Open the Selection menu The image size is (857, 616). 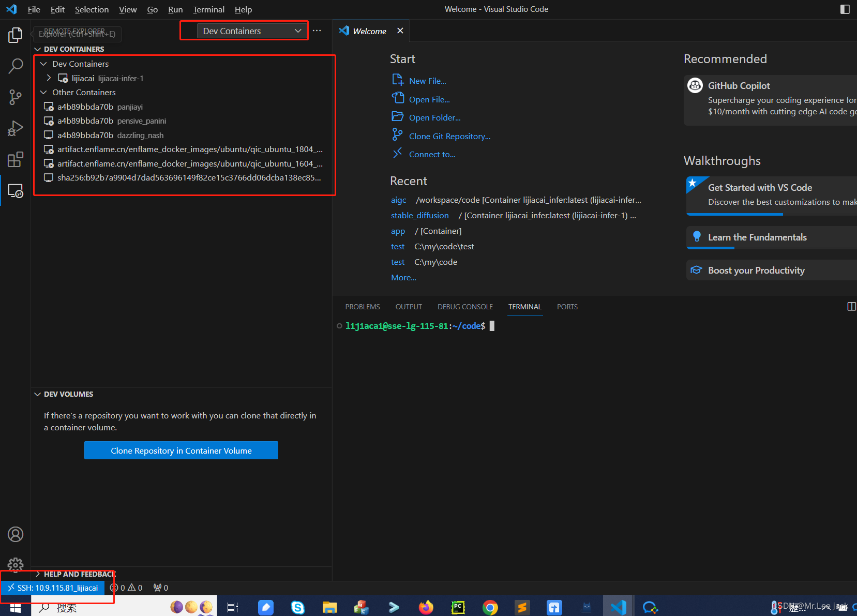coord(92,9)
